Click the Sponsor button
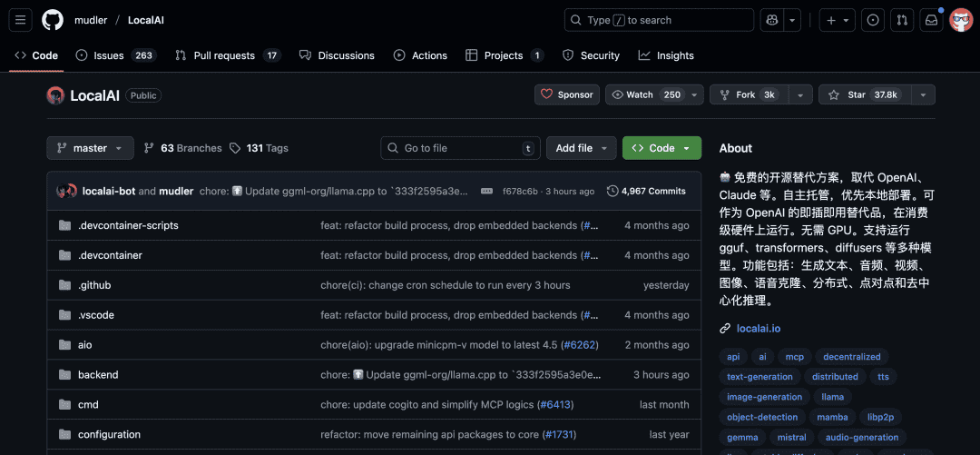Viewport: 980px width, 455px height. click(567, 95)
